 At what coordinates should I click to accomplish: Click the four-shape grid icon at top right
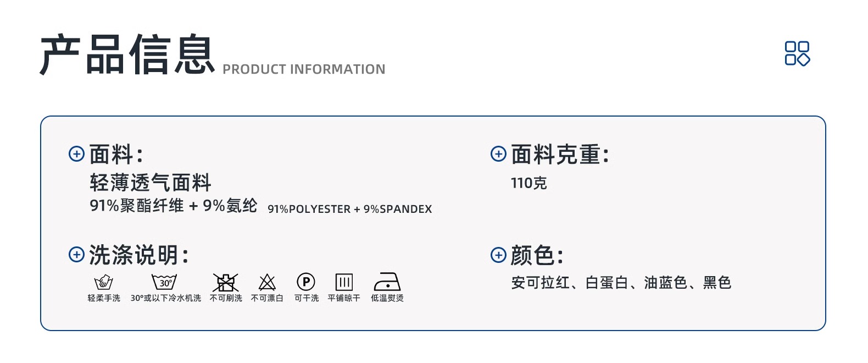pyautogui.click(x=797, y=53)
